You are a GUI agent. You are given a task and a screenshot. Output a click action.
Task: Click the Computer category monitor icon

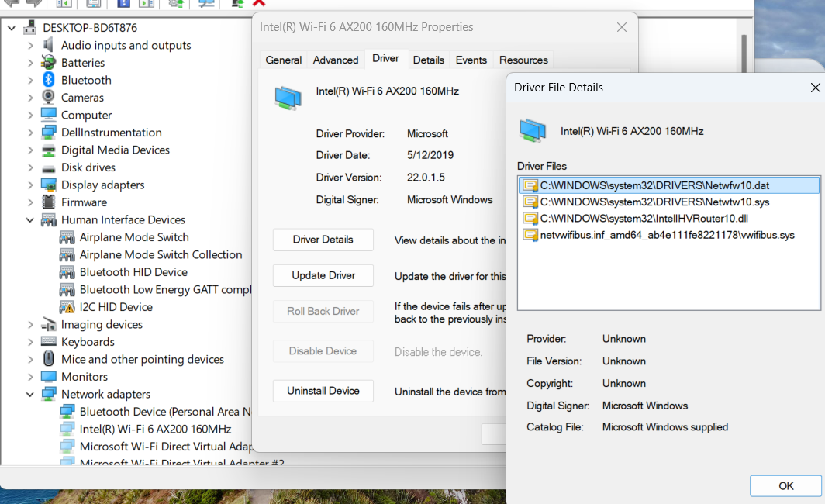(48, 115)
